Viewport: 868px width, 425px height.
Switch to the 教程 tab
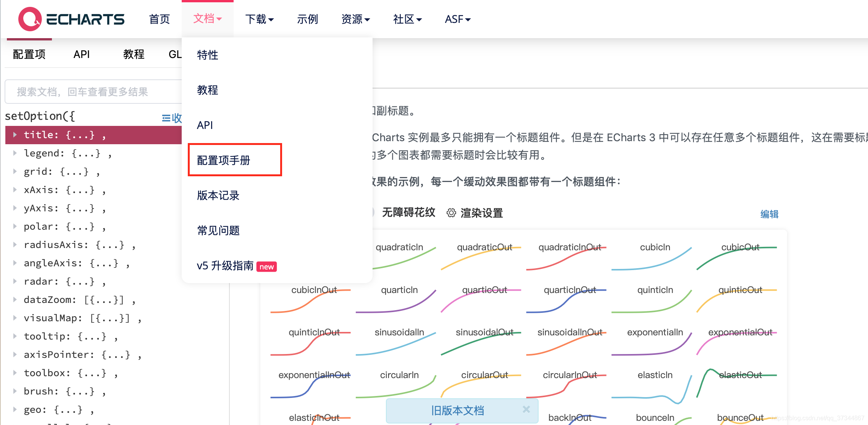(x=134, y=54)
